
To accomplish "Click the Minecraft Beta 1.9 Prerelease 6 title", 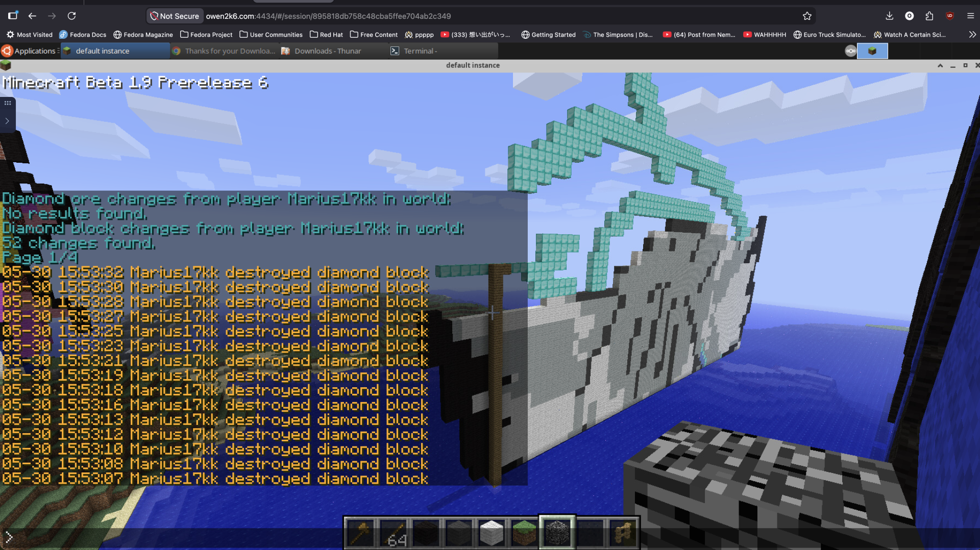I will pos(135,83).
